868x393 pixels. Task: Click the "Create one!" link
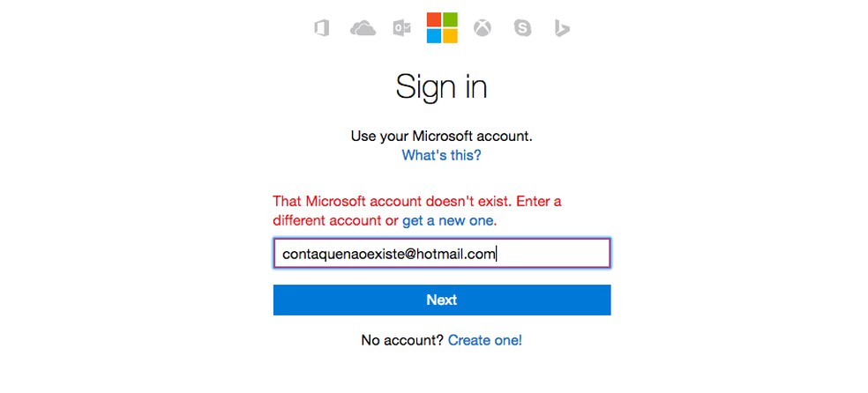click(484, 339)
